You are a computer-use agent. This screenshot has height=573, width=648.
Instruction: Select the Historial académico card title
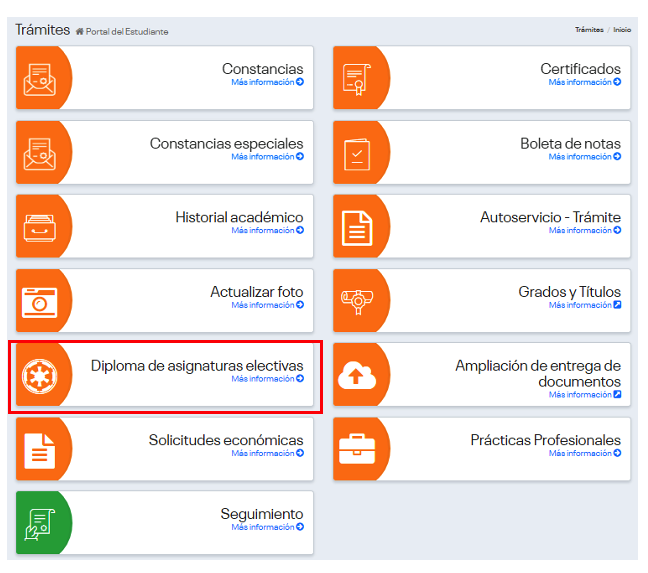click(x=239, y=217)
